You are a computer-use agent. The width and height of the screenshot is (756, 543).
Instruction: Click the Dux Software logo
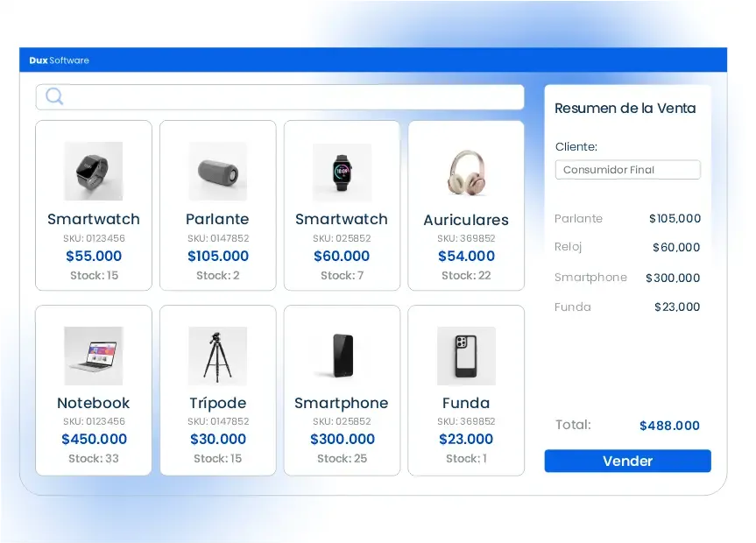coord(60,60)
